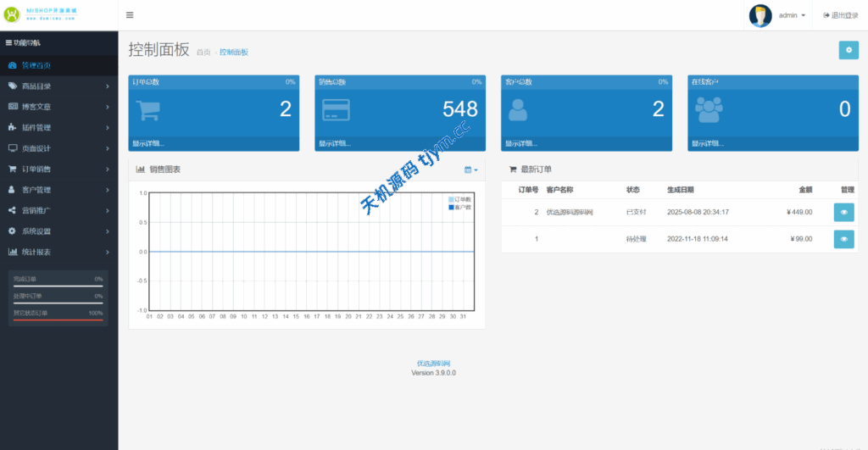Expand the 统计报表 menu chevron
Image resolution: width=868 pixels, height=450 pixels.
tap(108, 253)
